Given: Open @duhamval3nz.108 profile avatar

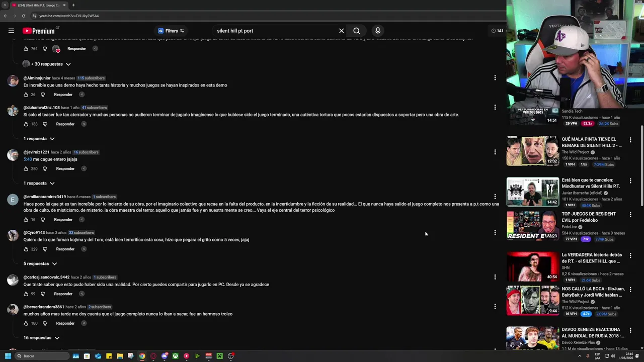Looking at the screenshot, I should tap(13, 111).
